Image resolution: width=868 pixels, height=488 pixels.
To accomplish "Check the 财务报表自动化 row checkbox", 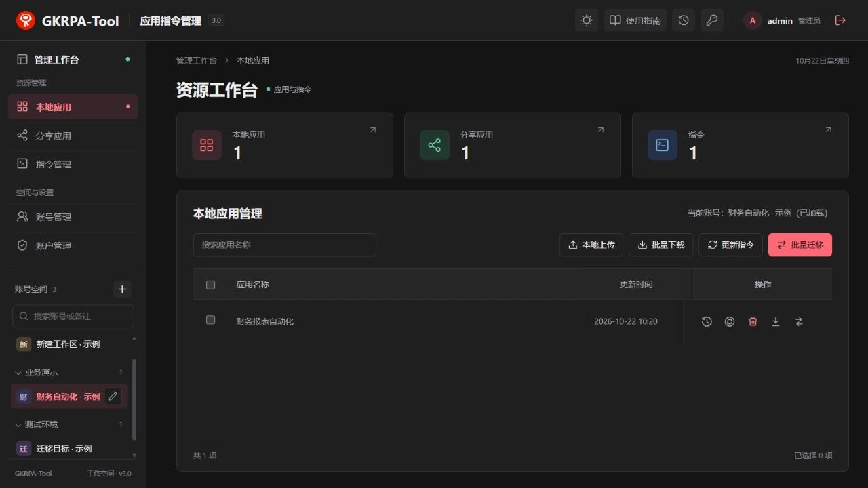I will 210,320.
